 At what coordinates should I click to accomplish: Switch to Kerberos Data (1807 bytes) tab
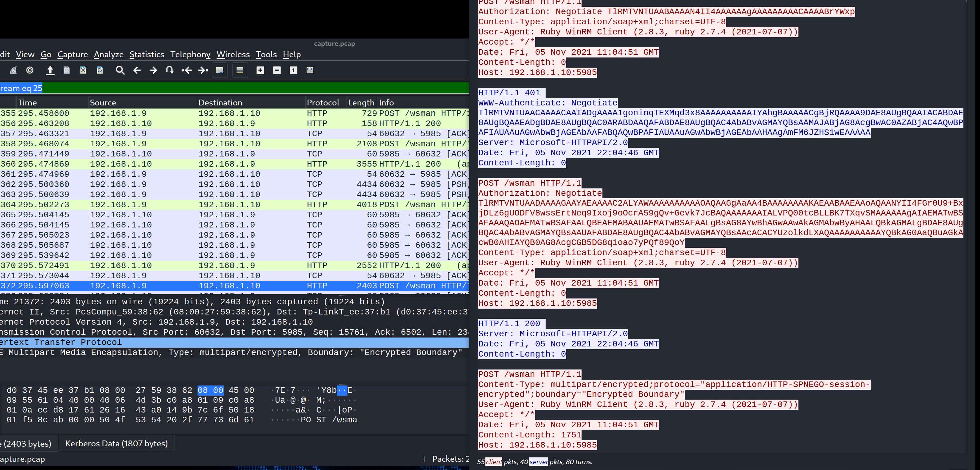click(116, 443)
